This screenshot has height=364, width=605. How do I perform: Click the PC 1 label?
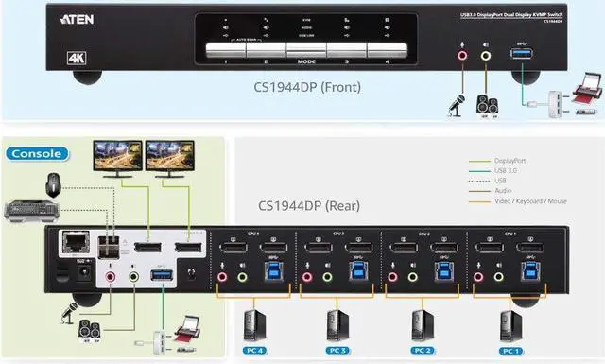pyautogui.click(x=511, y=352)
